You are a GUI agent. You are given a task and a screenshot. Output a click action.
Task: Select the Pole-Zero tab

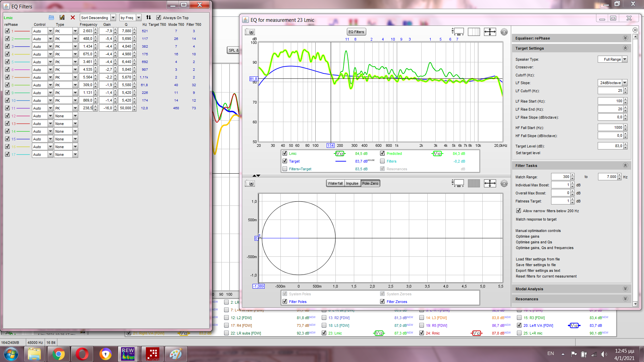pyautogui.click(x=370, y=183)
